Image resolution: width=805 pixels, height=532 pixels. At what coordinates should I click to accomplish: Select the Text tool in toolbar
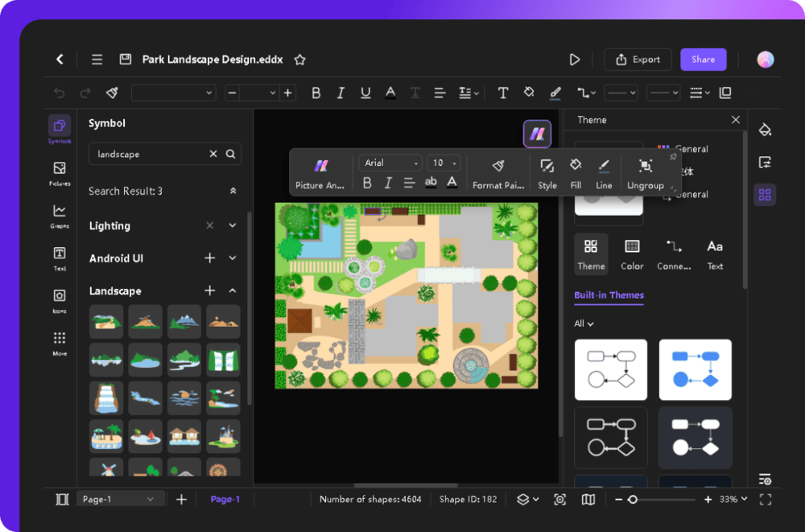click(x=503, y=93)
